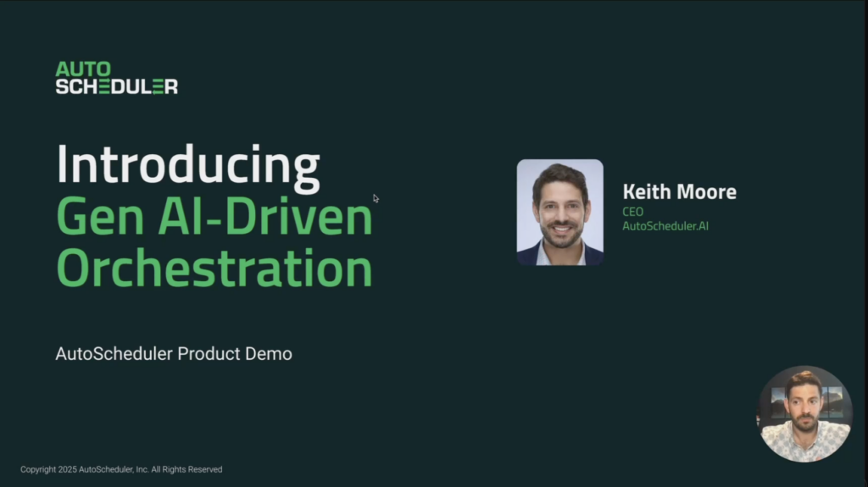Click "Copyright 2025" in the footer
Image resolution: width=868 pixels, height=487 pixels.
(48, 469)
